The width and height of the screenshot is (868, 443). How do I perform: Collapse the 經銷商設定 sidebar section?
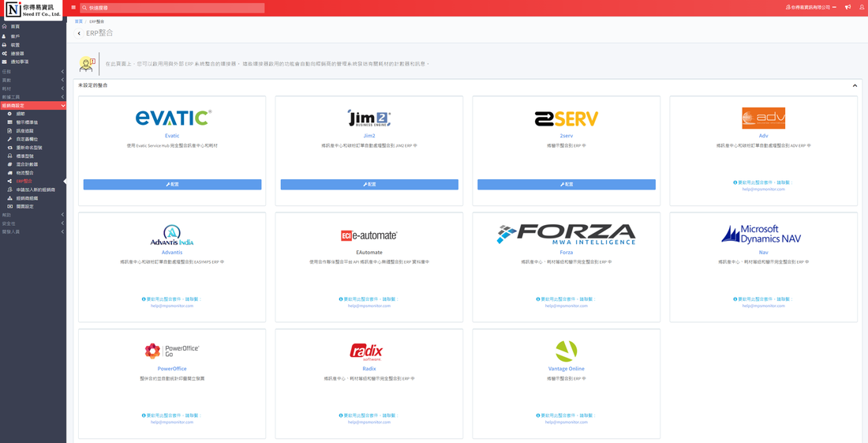coord(33,105)
